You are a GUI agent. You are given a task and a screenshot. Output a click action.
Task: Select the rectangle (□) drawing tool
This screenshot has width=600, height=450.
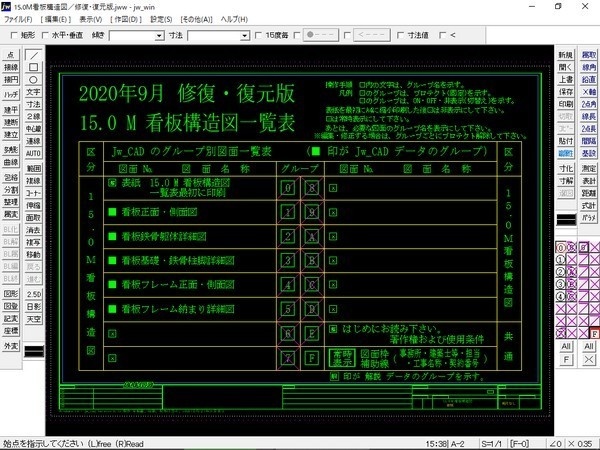pos(33,67)
